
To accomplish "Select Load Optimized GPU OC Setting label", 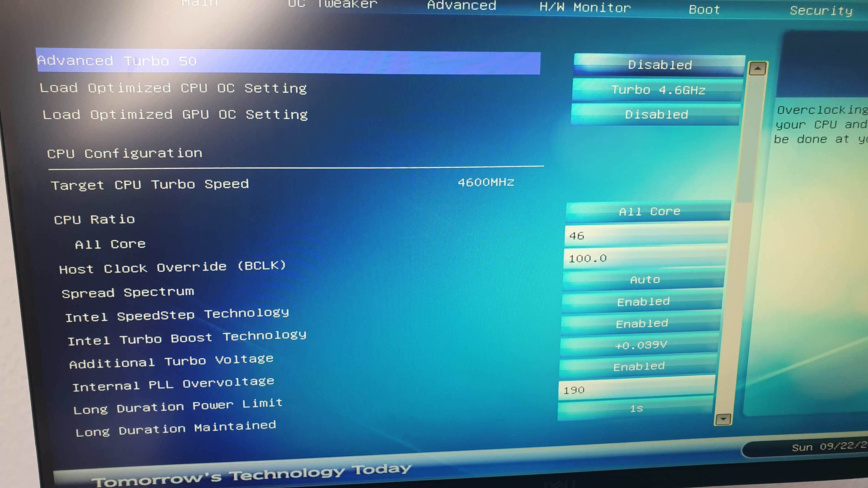I will point(175,115).
